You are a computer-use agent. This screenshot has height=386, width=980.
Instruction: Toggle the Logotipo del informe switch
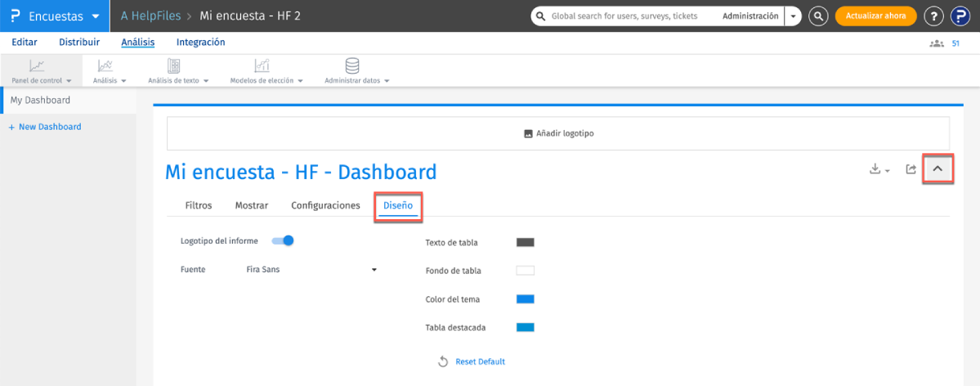(283, 240)
